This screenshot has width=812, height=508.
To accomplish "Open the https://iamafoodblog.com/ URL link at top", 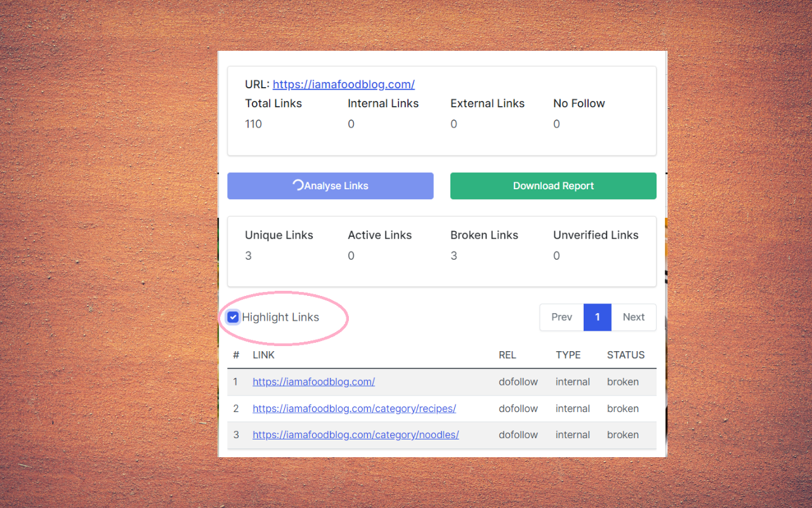I will [343, 84].
